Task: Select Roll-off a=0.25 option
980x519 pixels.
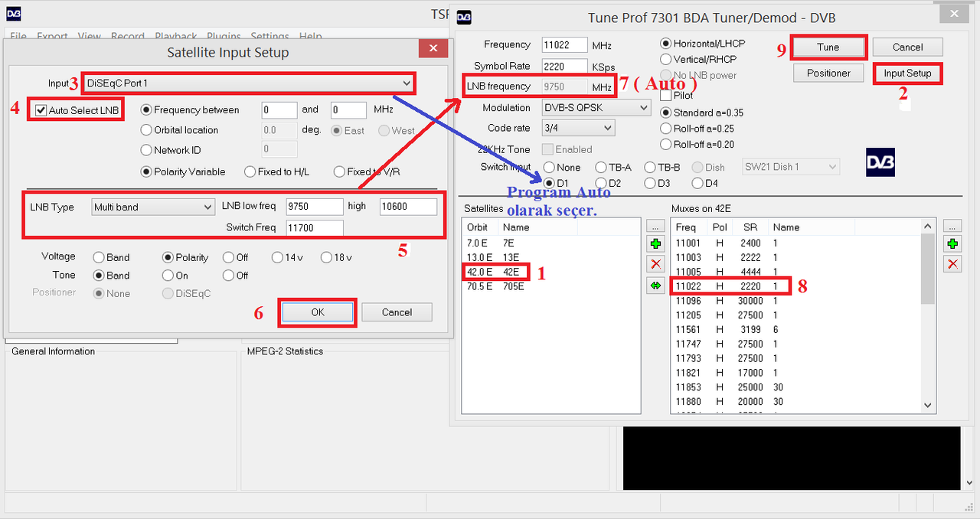Action: pyautogui.click(x=666, y=129)
